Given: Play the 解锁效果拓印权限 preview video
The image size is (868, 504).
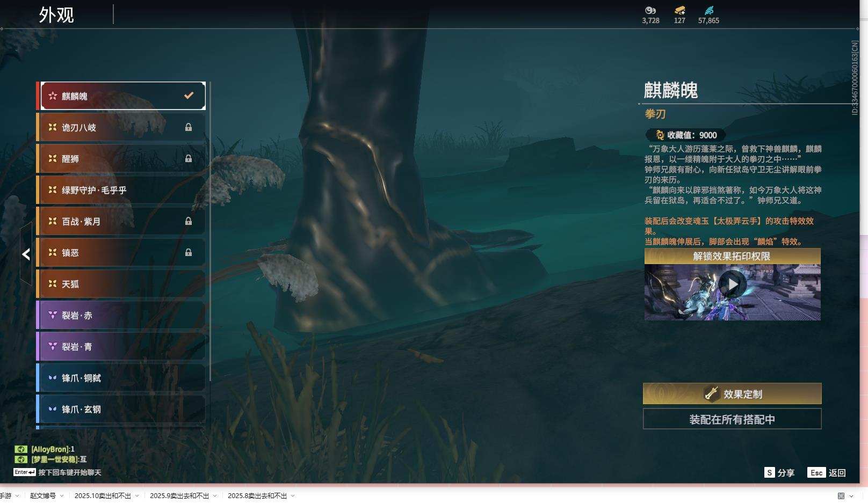Looking at the screenshot, I should coord(733,283).
